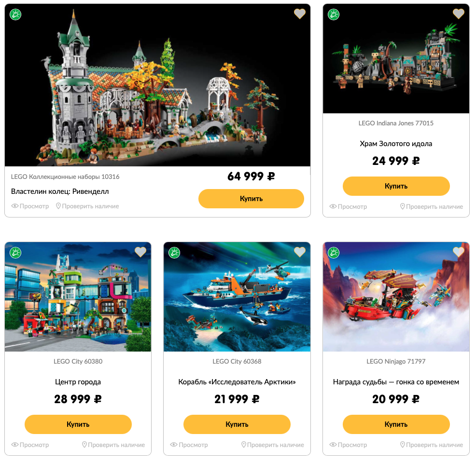Click green badge icon on Центр города card
This screenshot has width=476, height=462.
tap(15, 252)
